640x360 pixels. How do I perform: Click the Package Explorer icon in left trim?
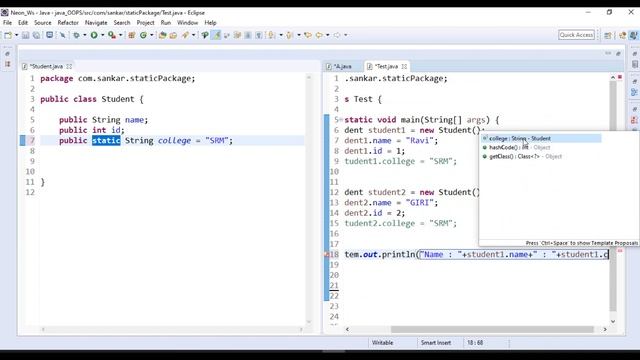7,64
